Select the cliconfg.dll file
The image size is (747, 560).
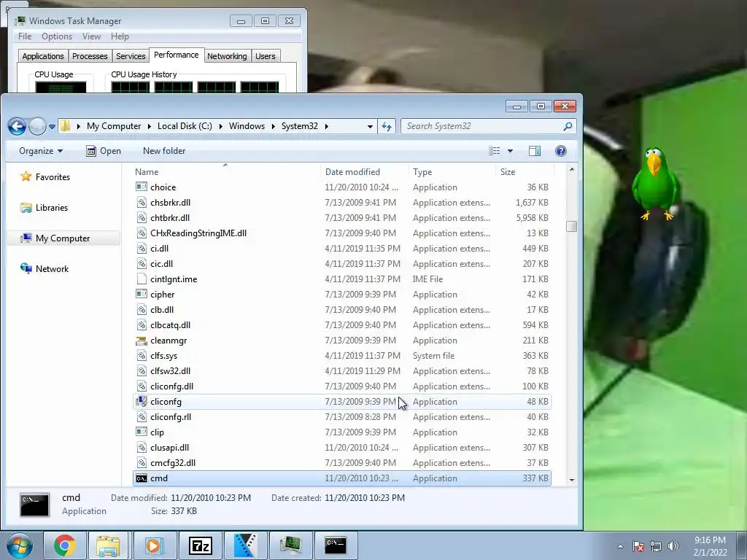point(171,386)
